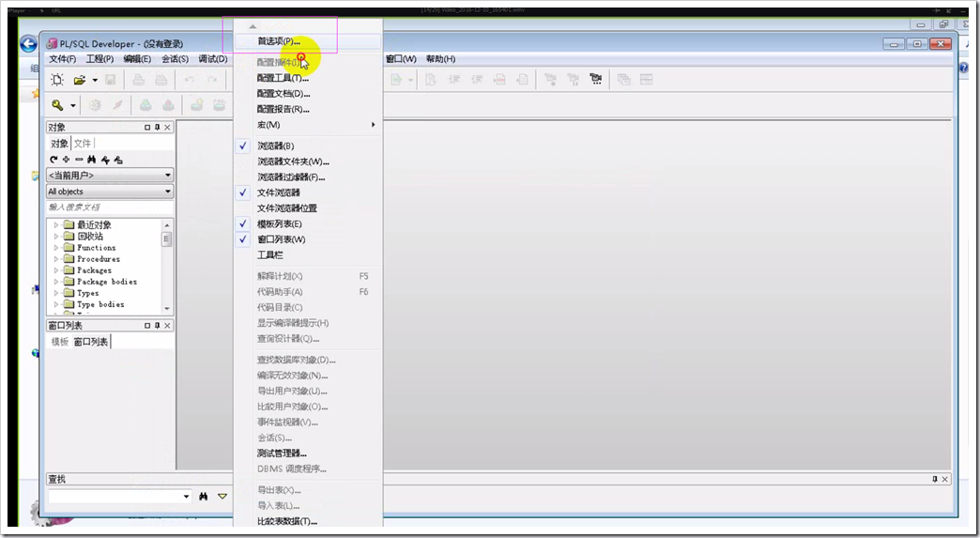Viewport: 980px width, 538px height.
Task: Float the 对象 panel with square icon
Action: click(x=147, y=128)
